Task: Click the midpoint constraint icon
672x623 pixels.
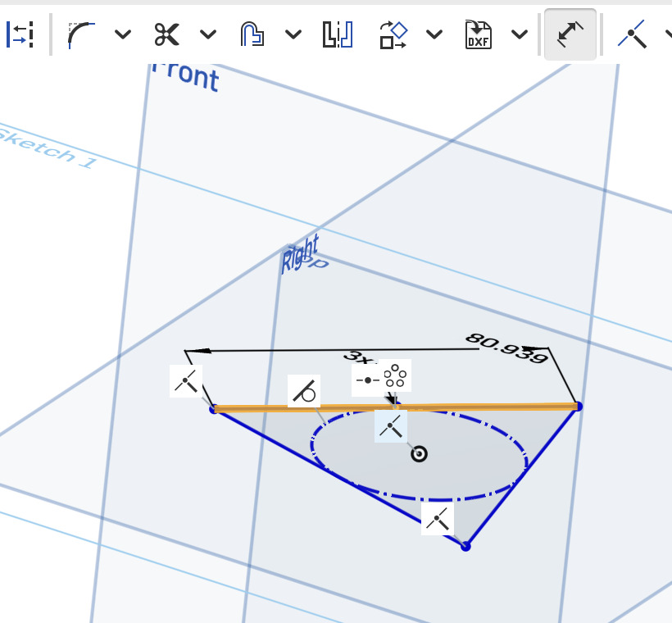Action: click(367, 380)
